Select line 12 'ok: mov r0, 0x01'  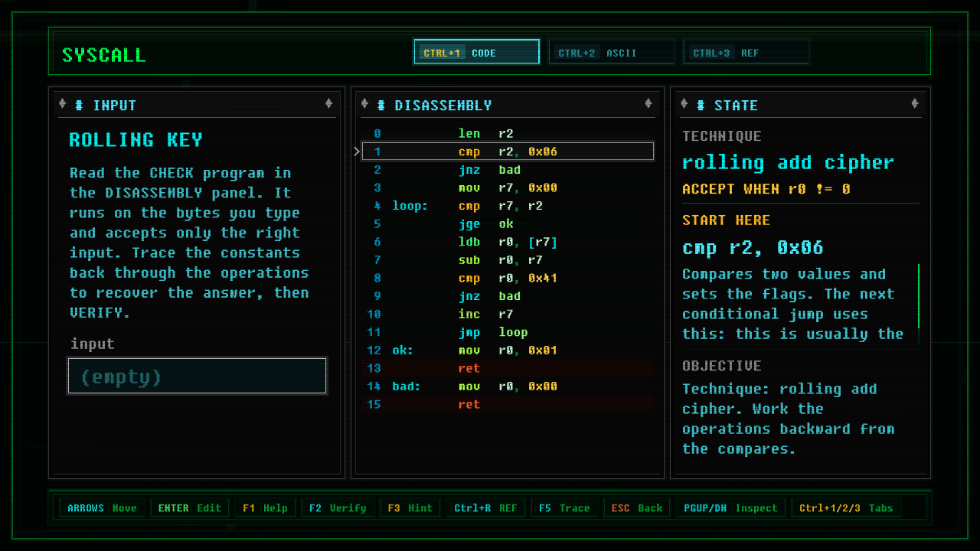coord(508,350)
